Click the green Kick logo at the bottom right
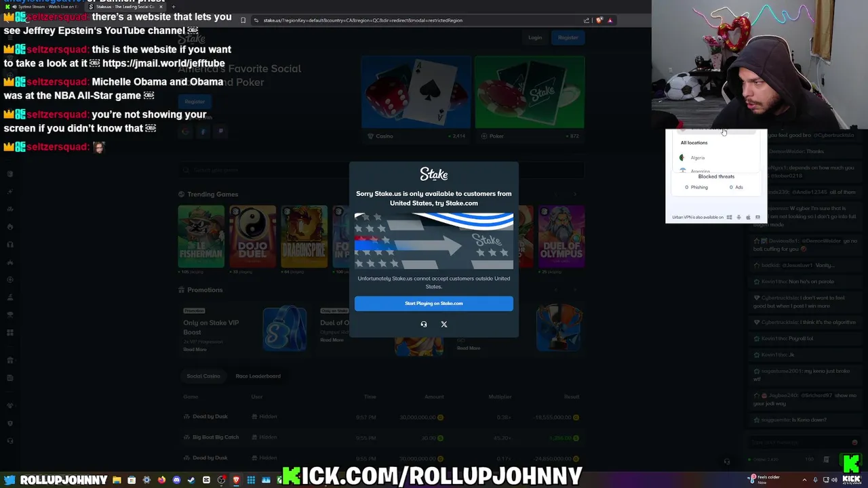This screenshot has height=488, width=868. pyautogui.click(x=851, y=464)
